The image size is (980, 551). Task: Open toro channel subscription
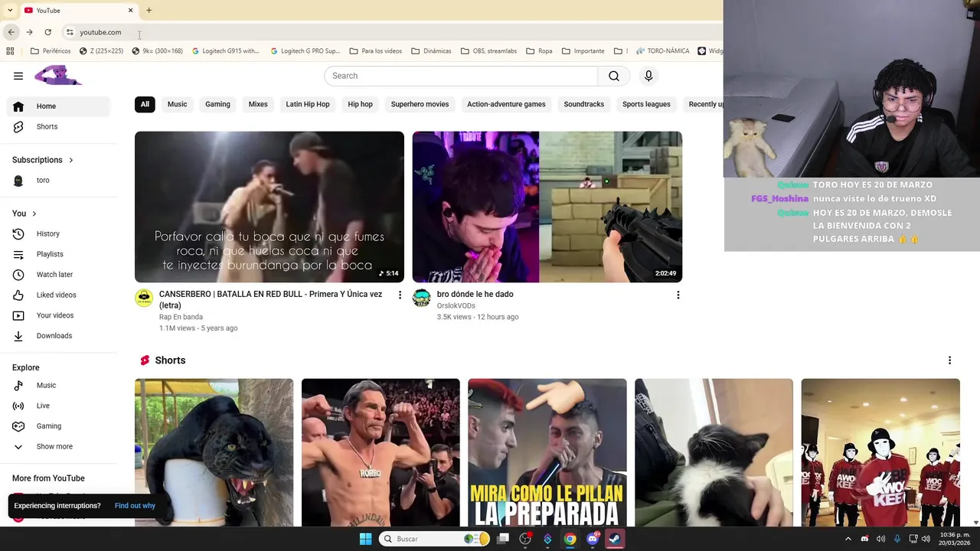click(x=58, y=180)
